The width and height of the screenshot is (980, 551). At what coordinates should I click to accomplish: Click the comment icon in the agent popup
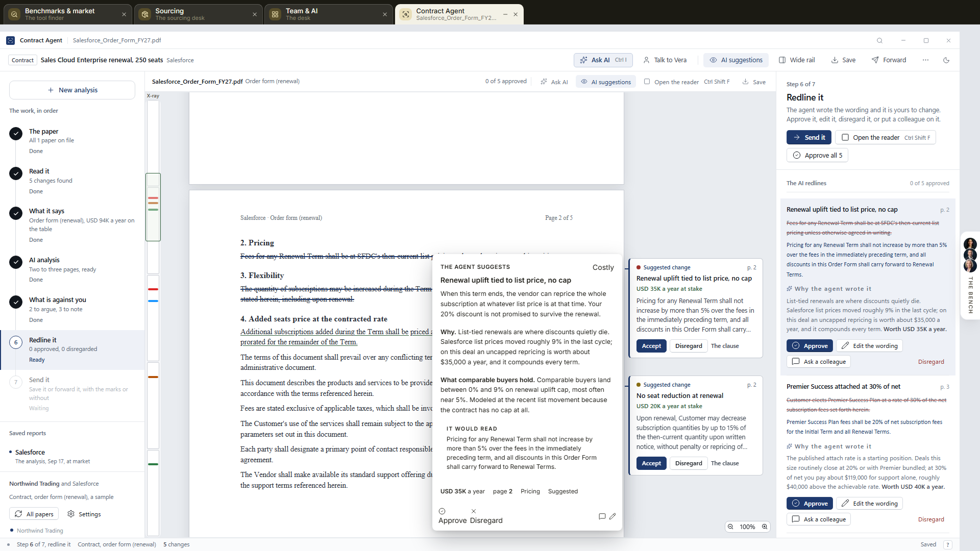click(602, 516)
